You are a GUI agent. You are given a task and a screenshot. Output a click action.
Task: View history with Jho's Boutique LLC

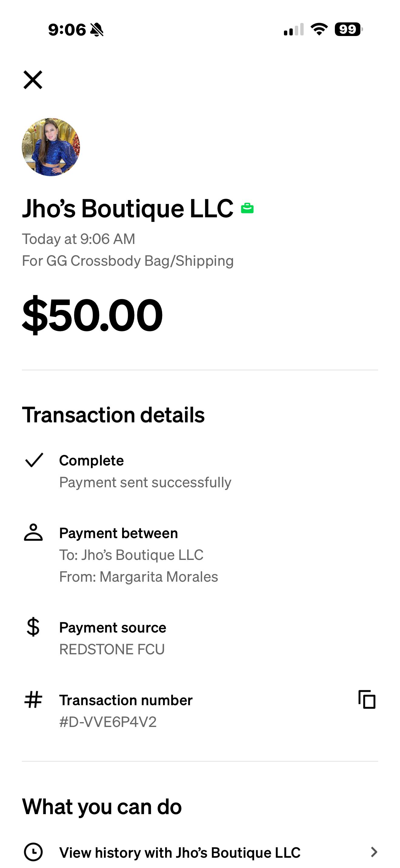[x=180, y=853]
